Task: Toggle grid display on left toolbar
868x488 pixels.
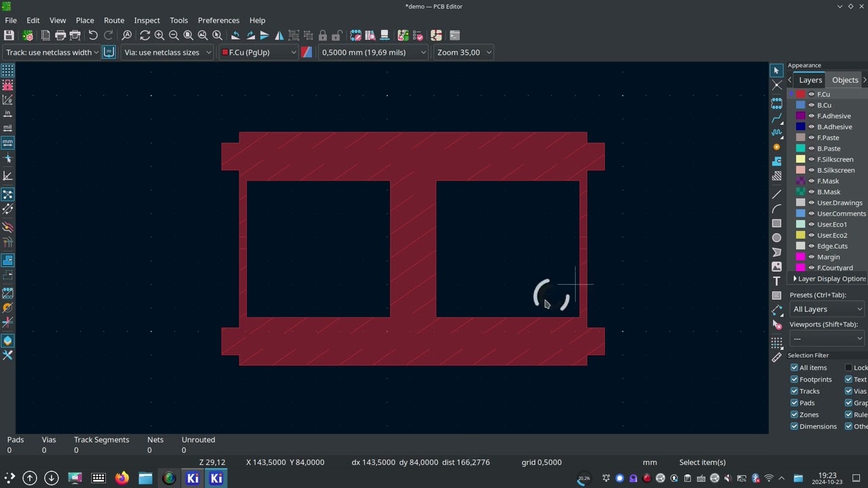Action: 7,70
